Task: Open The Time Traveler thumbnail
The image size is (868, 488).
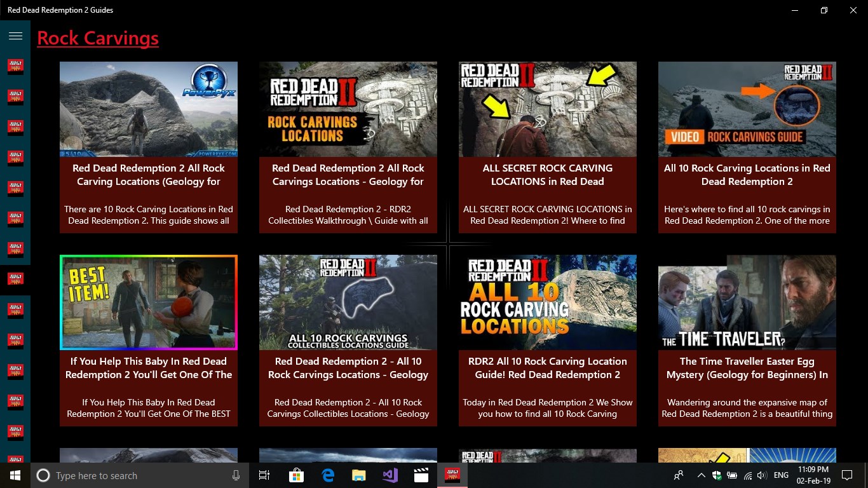Action: (x=747, y=302)
